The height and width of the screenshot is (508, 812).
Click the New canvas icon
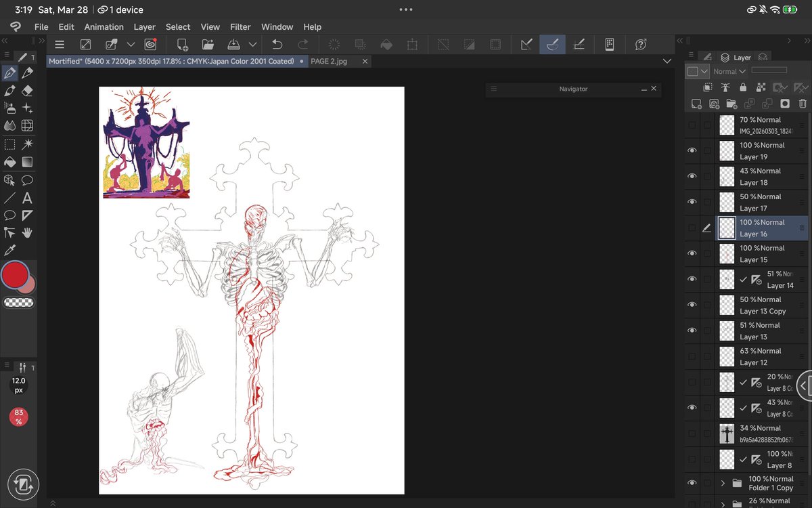pos(182,45)
